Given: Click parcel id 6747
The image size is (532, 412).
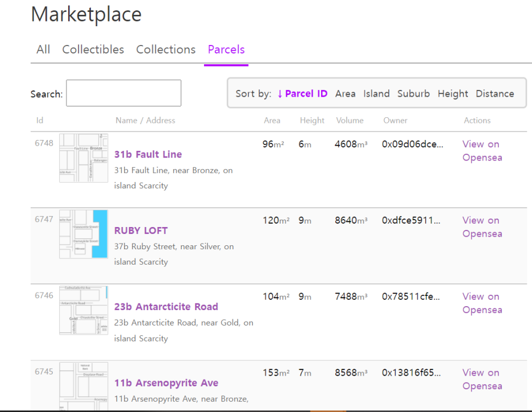Looking at the screenshot, I should tap(44, 219).
